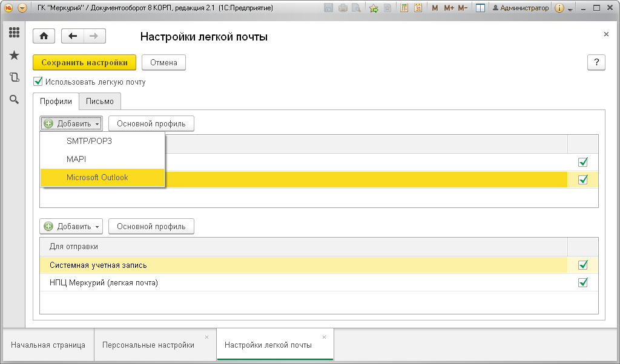Click the 1C application logo icon
Screen dimensions: 620x364
tap(8, 7)
